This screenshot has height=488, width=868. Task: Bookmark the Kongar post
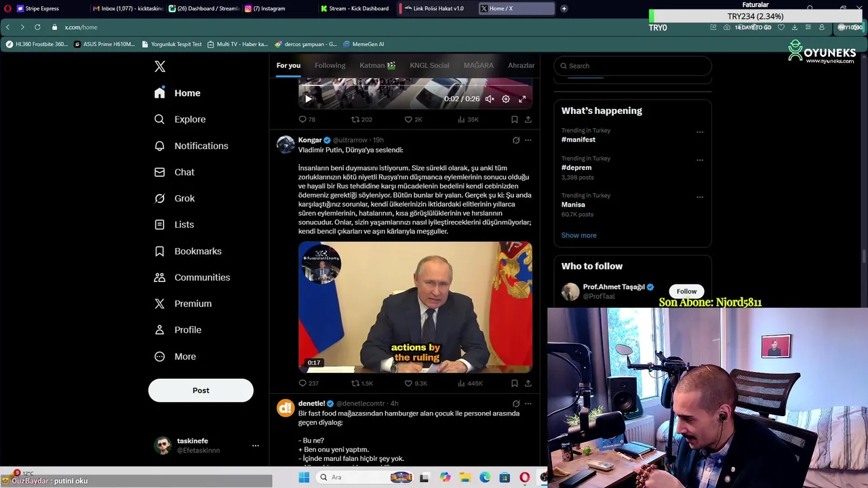point(515,383)
